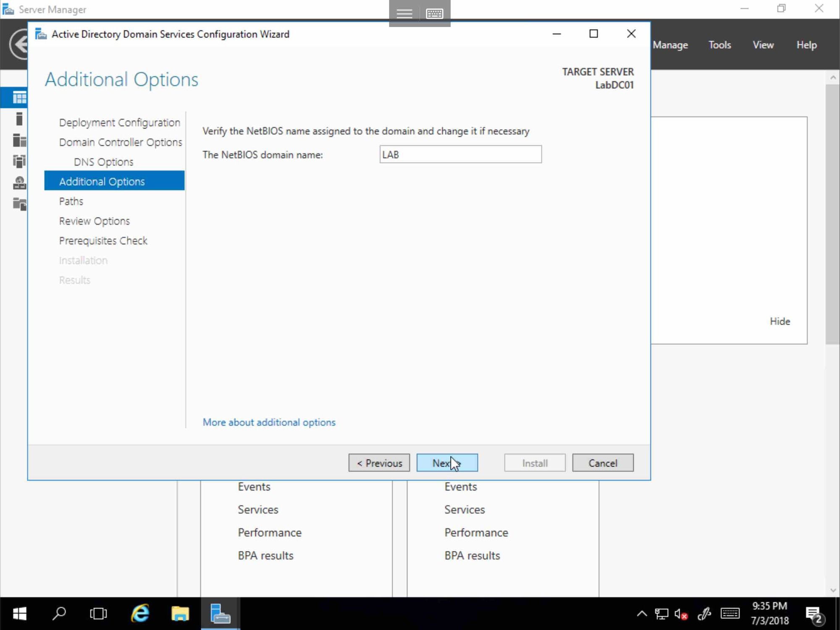Minimize the configuration wizard window

pos(556,34)
